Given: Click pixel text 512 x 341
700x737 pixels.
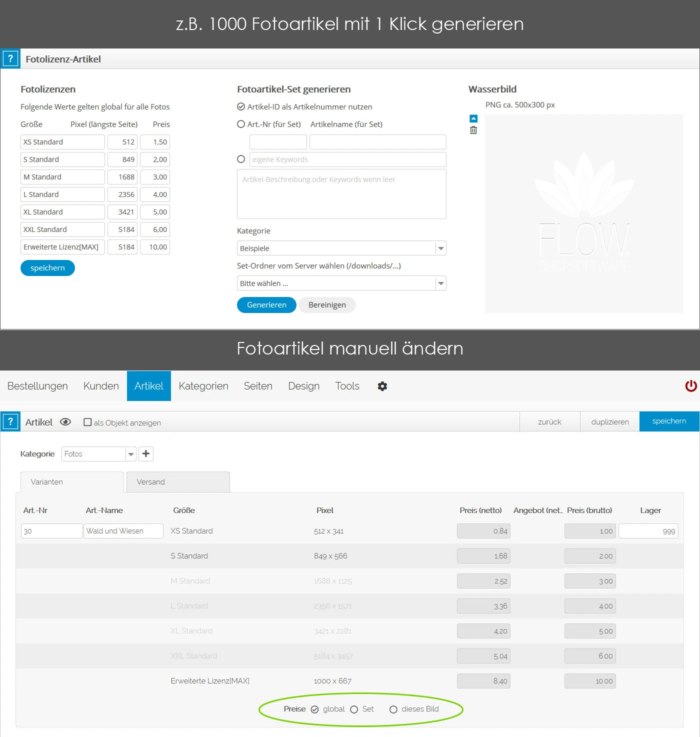Looking at the screenshot, I should (x=328, y=531).
